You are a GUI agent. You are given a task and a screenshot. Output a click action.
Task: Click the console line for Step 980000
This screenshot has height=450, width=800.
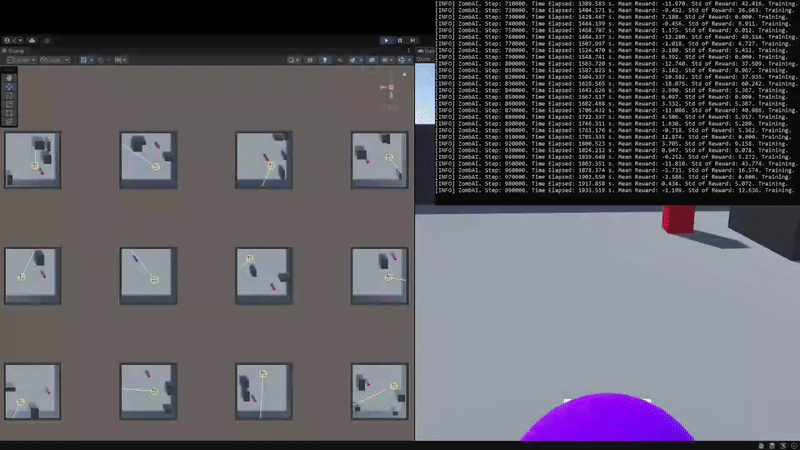point(615,184)
